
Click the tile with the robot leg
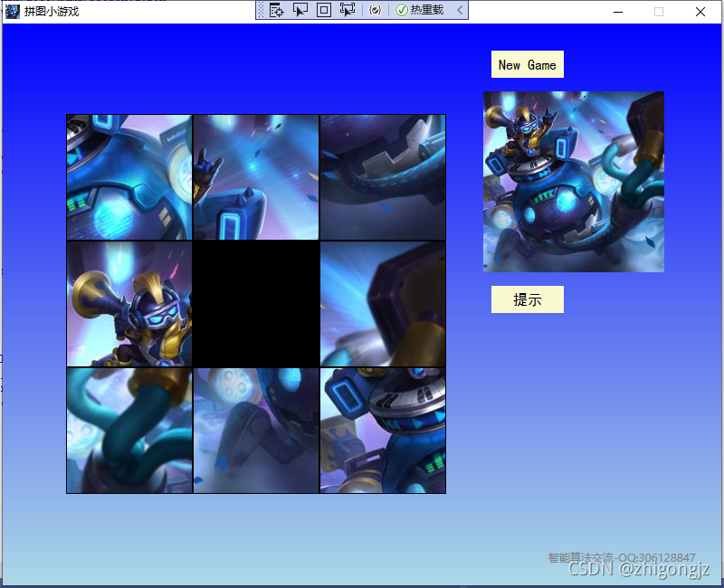(x=256, y=431)
